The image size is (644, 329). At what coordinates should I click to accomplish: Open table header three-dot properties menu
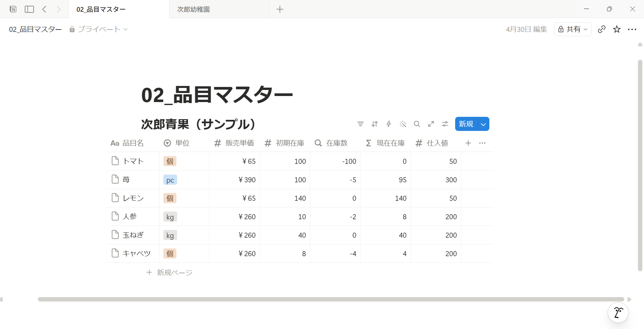click(482, 143)
